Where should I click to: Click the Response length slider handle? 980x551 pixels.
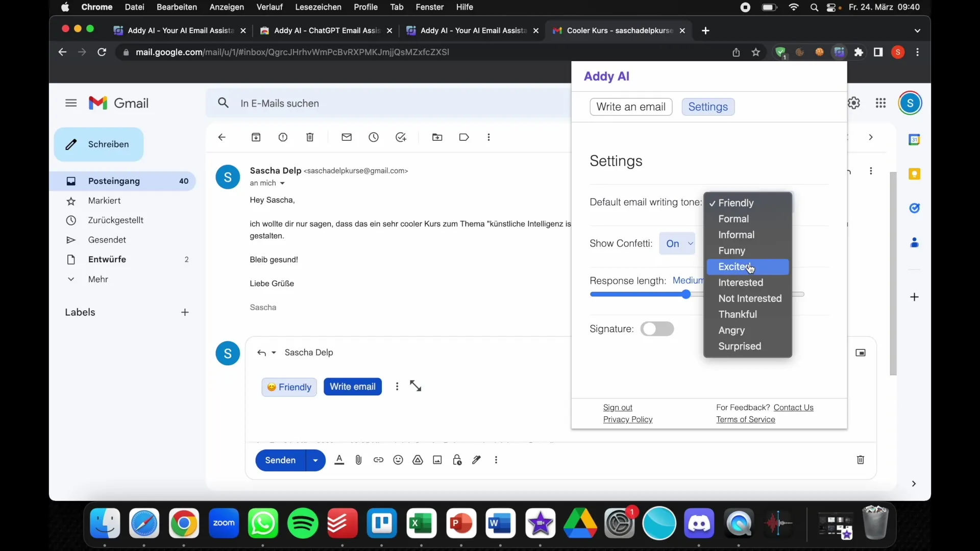686,294
